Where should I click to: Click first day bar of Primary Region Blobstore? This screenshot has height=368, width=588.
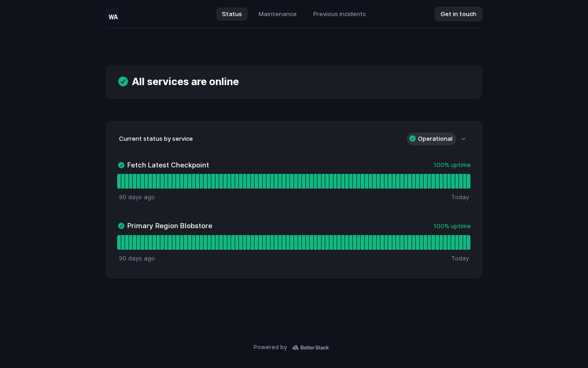click(119, 242)
